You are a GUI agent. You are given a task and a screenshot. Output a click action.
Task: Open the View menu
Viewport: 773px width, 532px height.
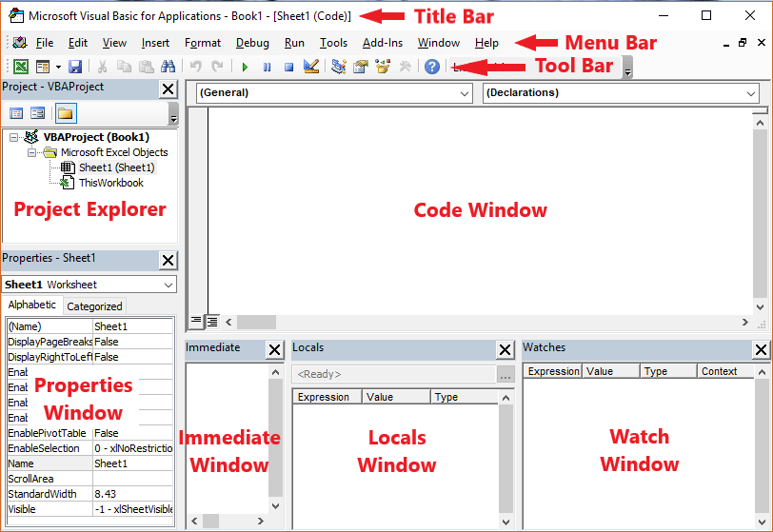tap(114, 43)
